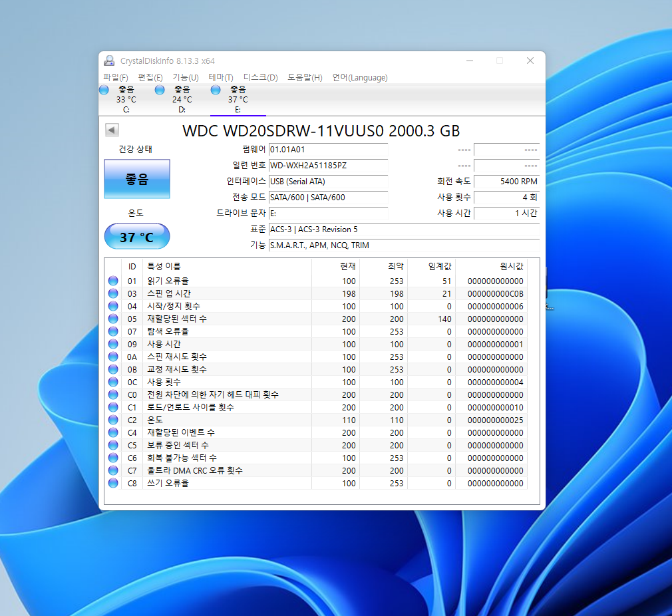Click the interface field USB (Serial ATA)
The width and height of the screenshot is (672, 616).
(x=328, y=181)
